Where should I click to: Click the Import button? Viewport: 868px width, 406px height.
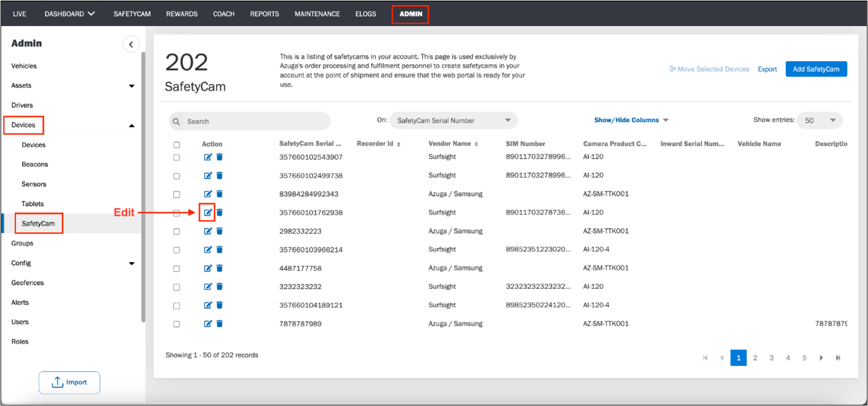(70, 382)
